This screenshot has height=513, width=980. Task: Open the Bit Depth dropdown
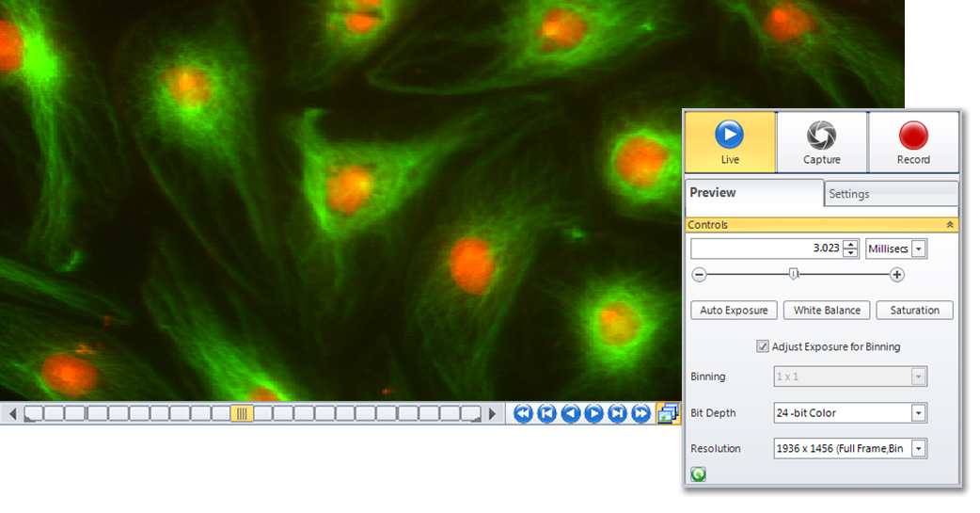pos(918,413)
